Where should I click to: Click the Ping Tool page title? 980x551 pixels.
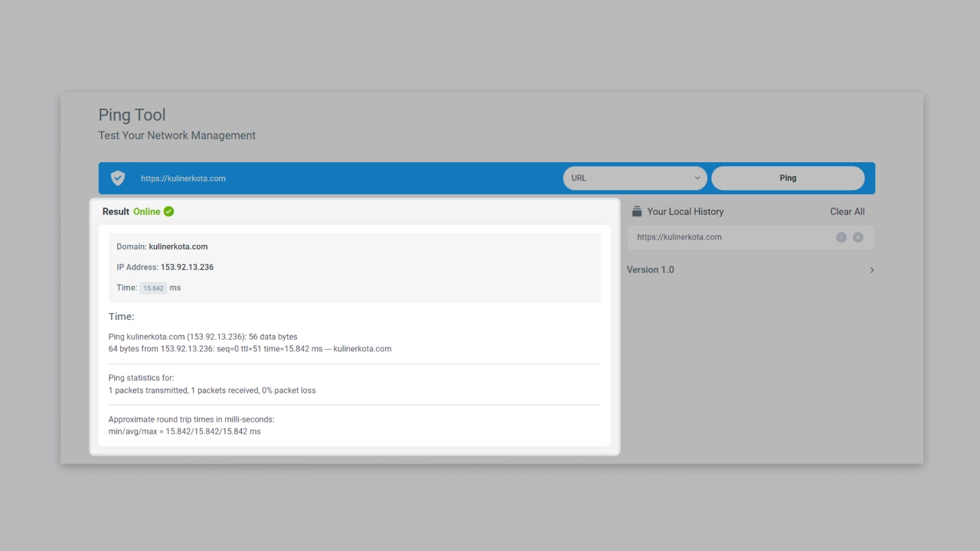point(132,115)
